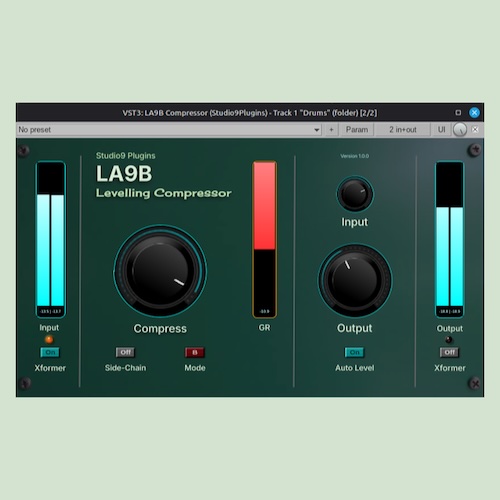Click the cyan Output level meter
The height and width of the screenshot is (500, 500).
pyautogui.click(x=449, y=239)
